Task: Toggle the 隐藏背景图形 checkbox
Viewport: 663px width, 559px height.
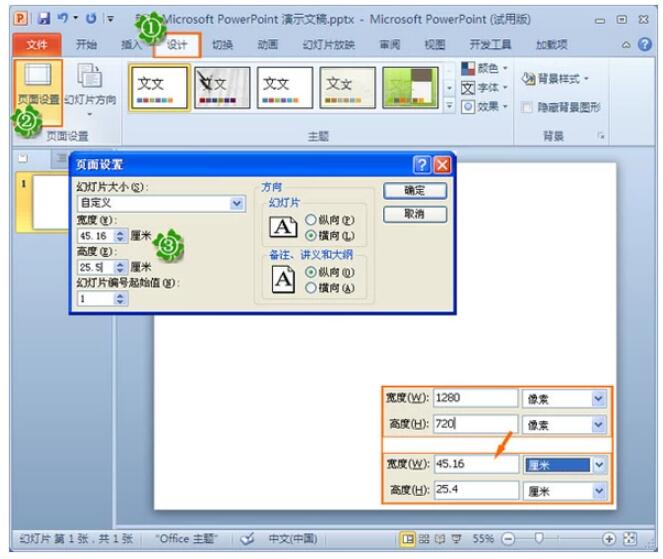Action: click(x=527, y=108)
